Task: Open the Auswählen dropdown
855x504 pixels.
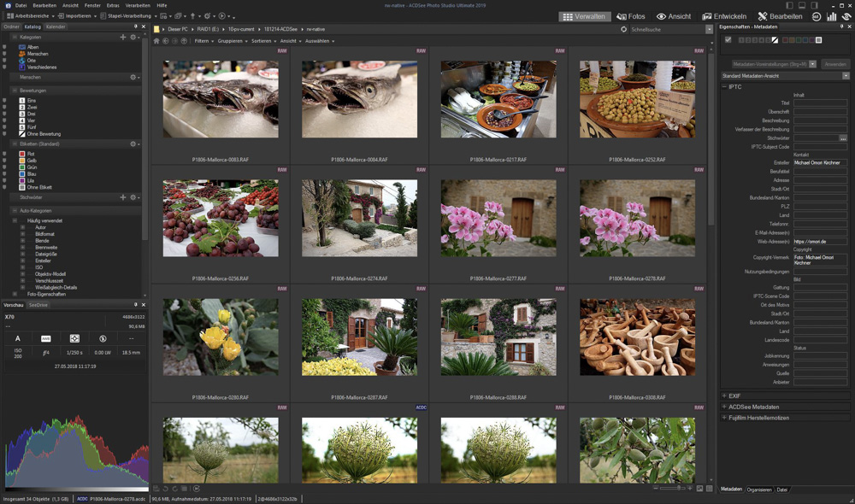Action: (x=320, y=41)
